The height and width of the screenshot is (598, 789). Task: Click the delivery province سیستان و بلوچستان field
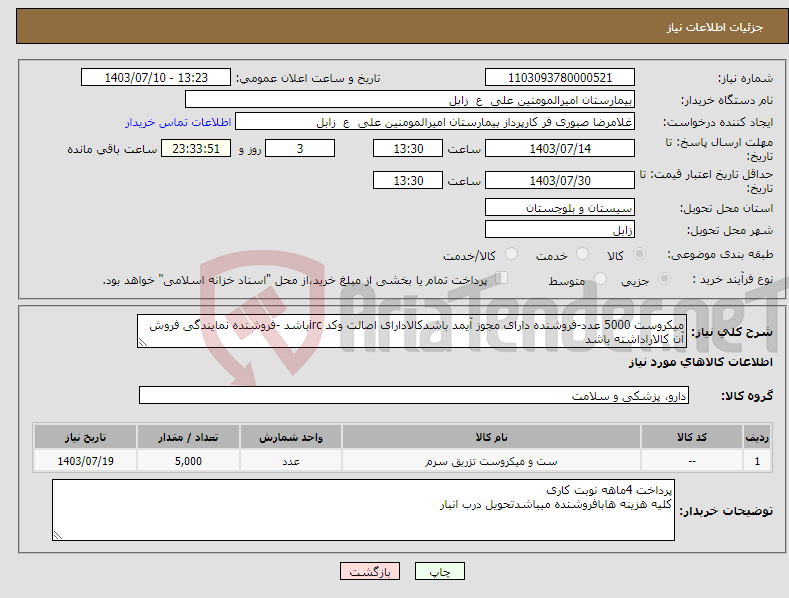tap(560, 207)
